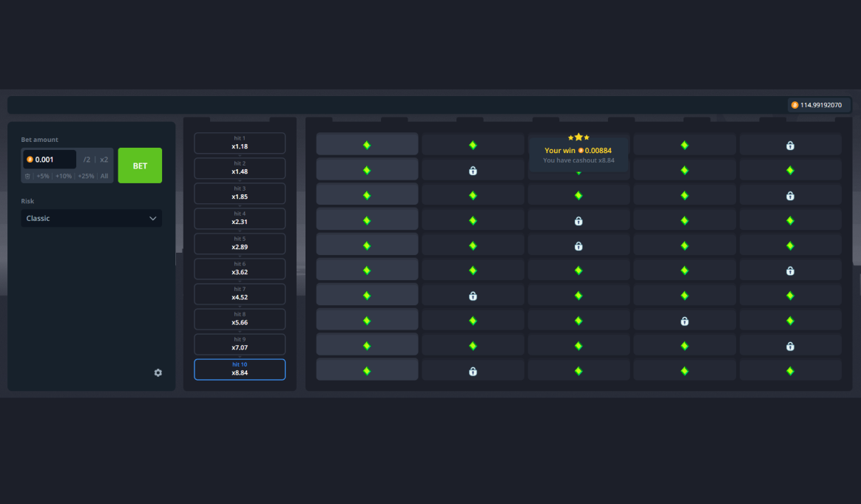Click lock icon in fourth column, eighth row
This screenshot has height=504, width=861.
coord(684,321)
